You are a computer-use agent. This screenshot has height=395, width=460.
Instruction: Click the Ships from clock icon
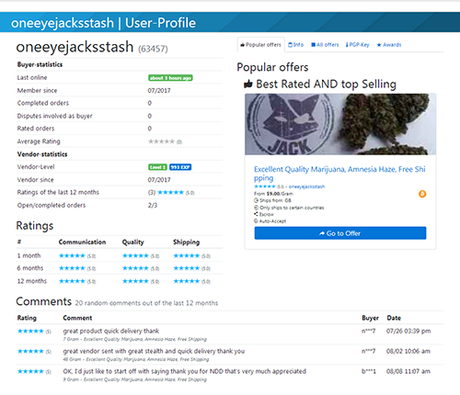coord(256,200)
